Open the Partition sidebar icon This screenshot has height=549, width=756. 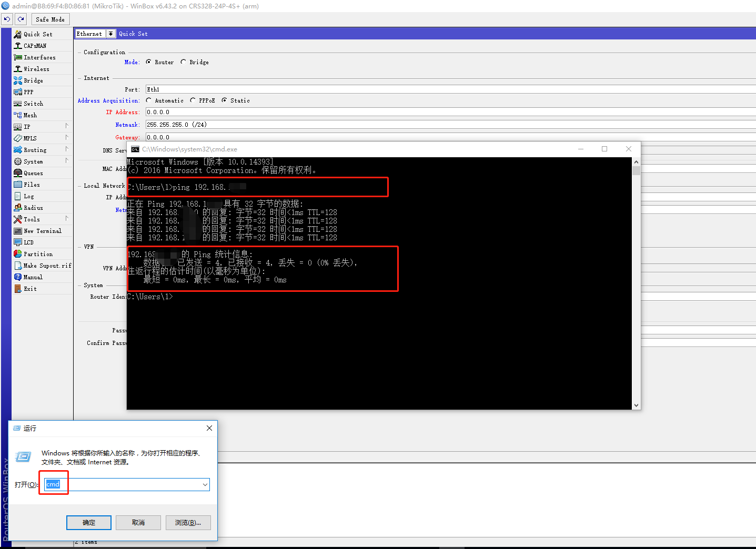pos(18,254)
